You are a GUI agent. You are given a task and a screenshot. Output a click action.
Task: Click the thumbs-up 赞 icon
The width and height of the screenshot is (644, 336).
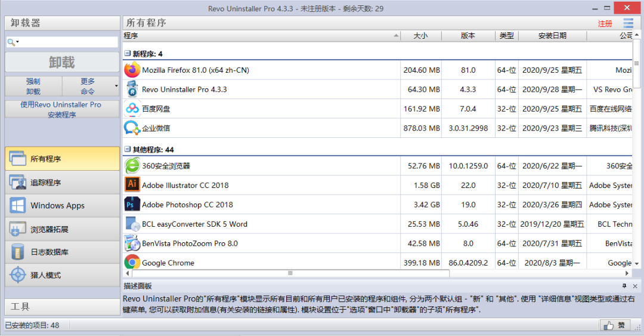click(x=609, y=326)
